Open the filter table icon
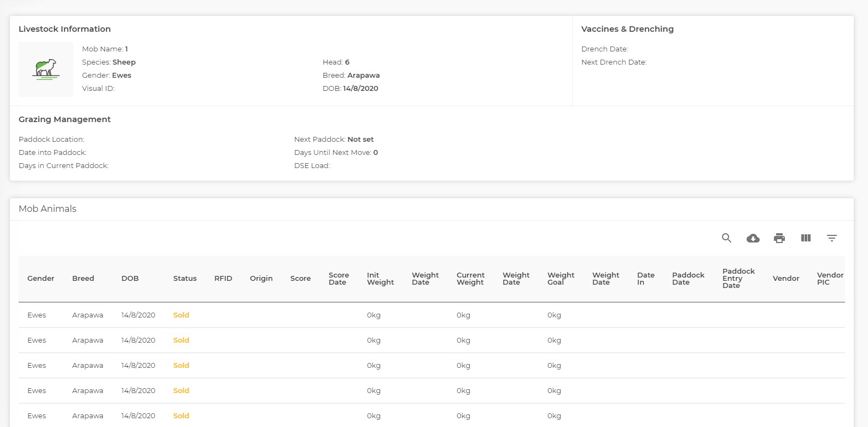Image resolution: width=868 pixels, height=427 pixels. (x=831, y=238)
